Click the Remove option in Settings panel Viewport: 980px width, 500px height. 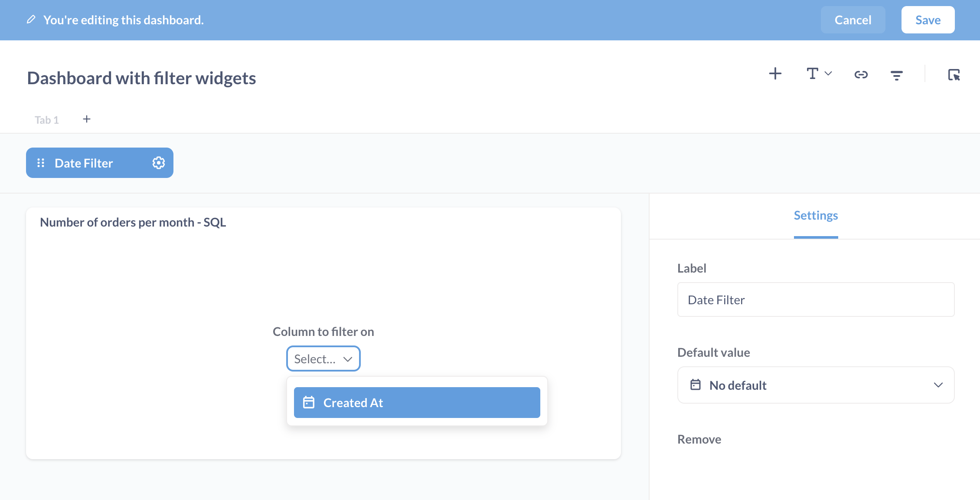699,439
